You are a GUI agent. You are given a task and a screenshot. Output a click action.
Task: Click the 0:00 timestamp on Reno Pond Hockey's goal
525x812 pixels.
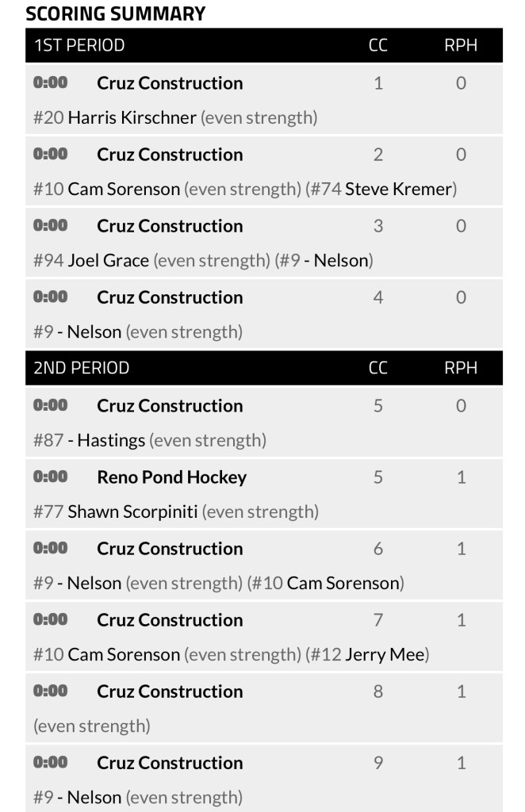pos(51,477)
